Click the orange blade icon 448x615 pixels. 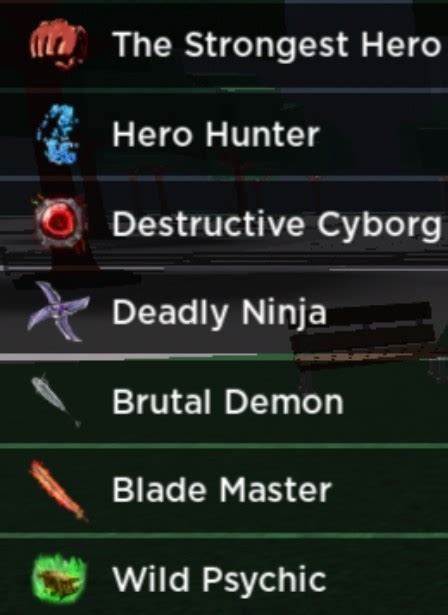point(58,490)
